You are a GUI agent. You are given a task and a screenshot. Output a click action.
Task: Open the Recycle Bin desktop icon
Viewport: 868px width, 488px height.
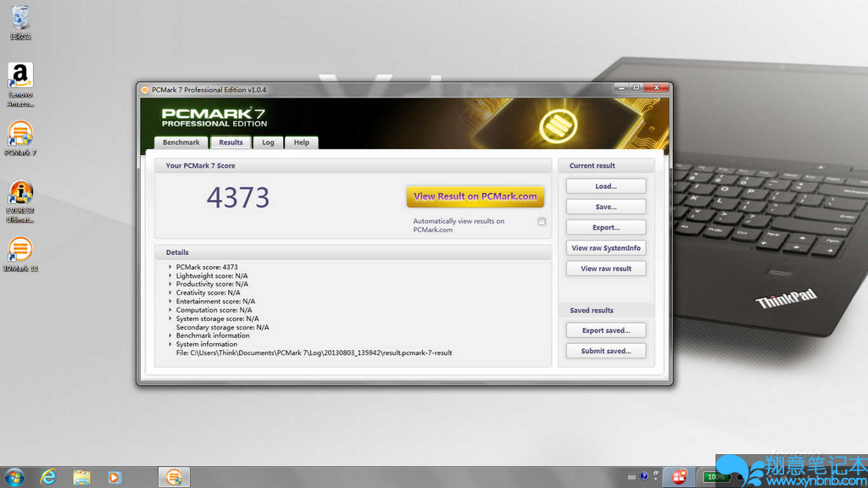tap(20, 19)
